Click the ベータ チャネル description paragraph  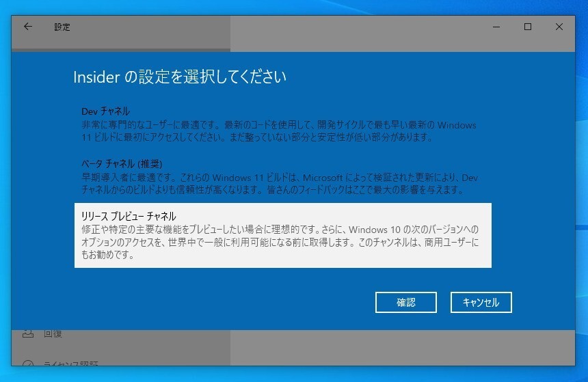[x=280, y=184]
